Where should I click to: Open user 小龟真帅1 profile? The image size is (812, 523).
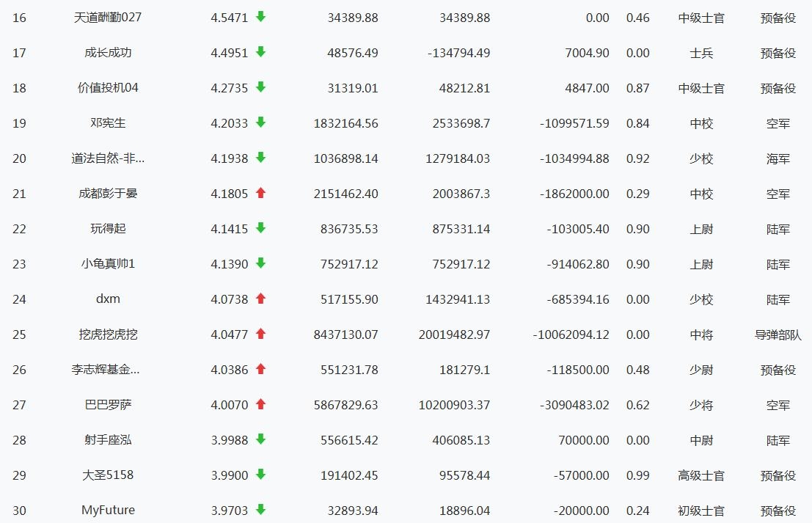[108, 264]
